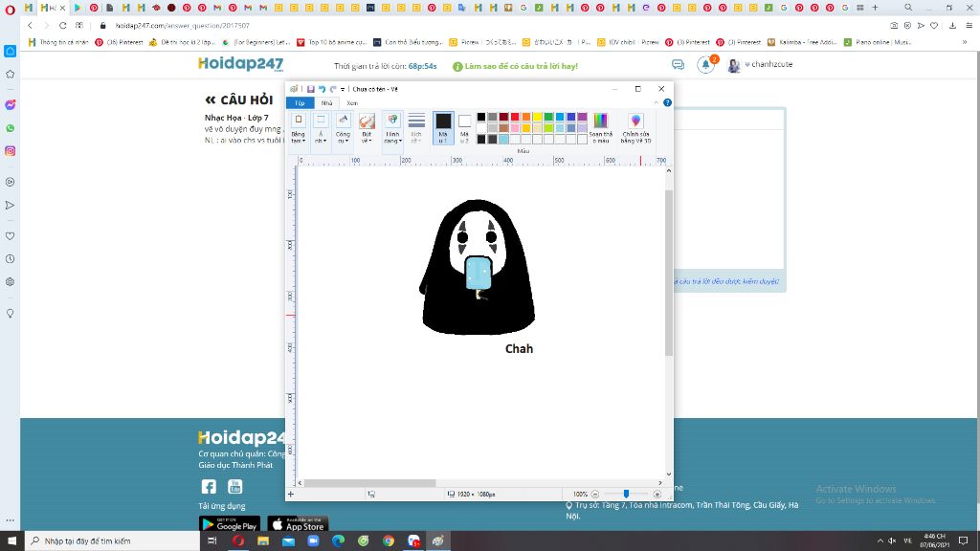Open Edit with Paint 3D button
This screenshot has height=551, width=980.
pos(635,128)
